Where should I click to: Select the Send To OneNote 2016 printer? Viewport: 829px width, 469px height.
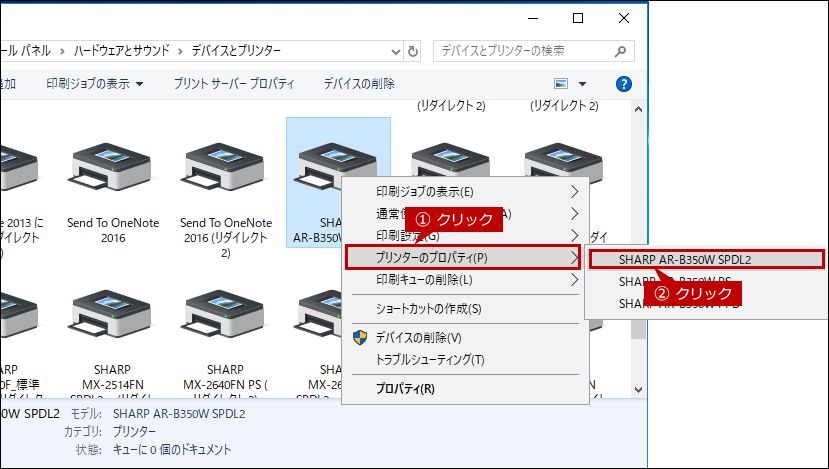click(x=113, y=193)
